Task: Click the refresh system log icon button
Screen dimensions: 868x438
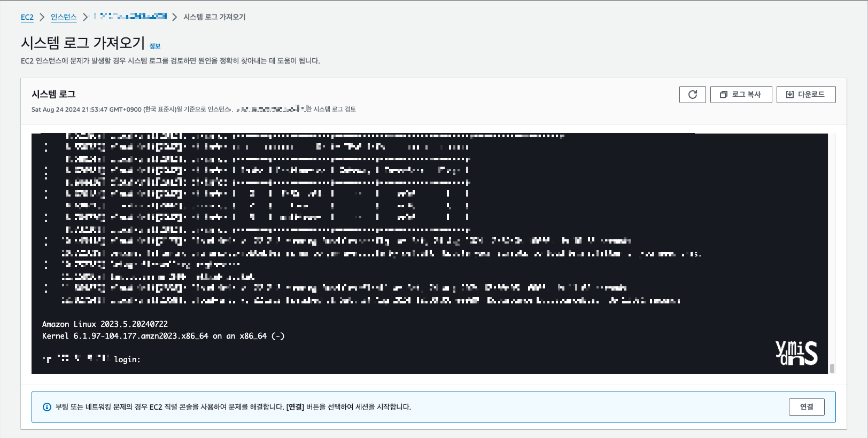Action: pyautogui.click(x=693, y=95)
